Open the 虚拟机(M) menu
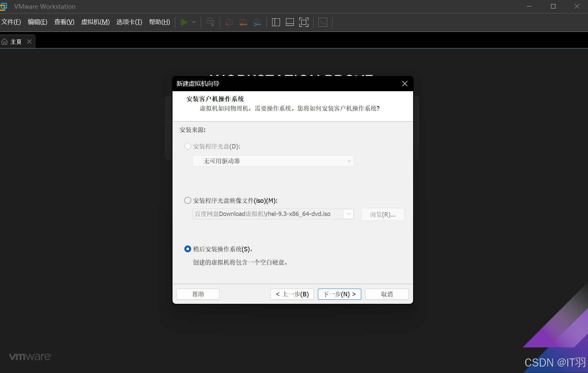 click(x=96, y=22)
